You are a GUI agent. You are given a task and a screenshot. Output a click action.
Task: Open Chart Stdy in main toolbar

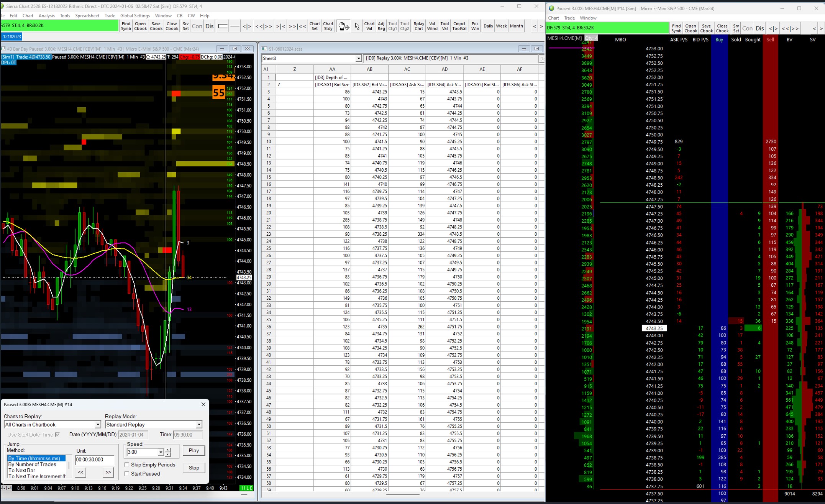328,26
